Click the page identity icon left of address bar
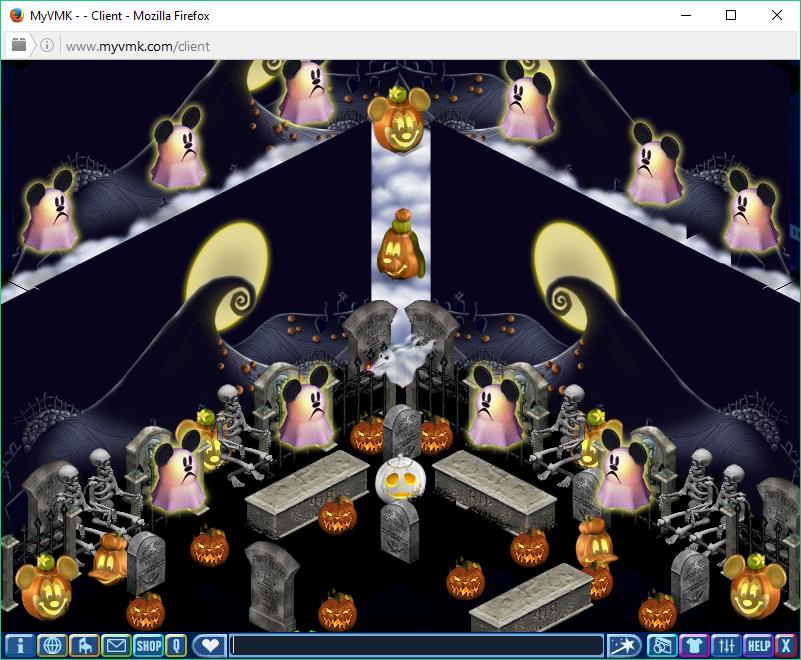This screenshot has width=801, height=660. point(19,46)
